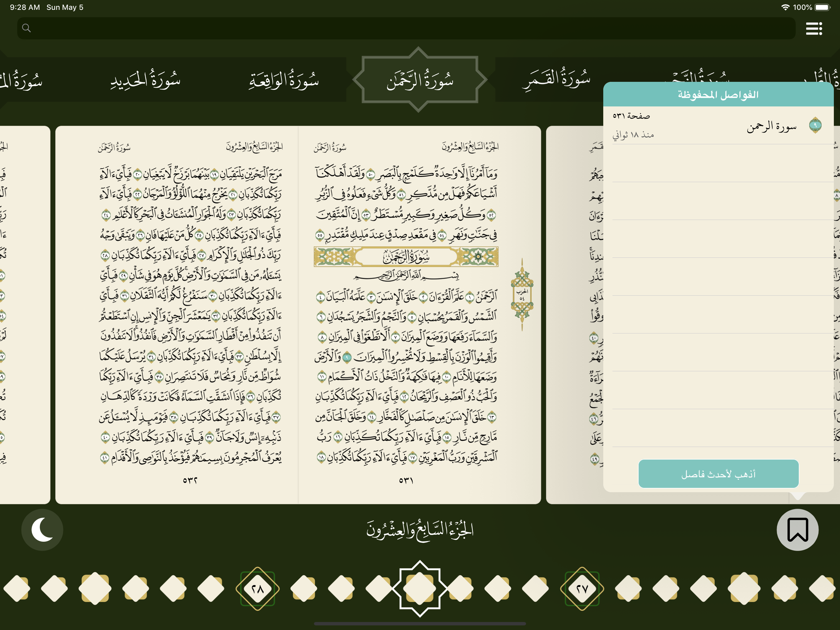The width and height of the screenshot is (840, 630).
Task: Click the partially visible previous page on left
Action: click(x=25, y=315)
